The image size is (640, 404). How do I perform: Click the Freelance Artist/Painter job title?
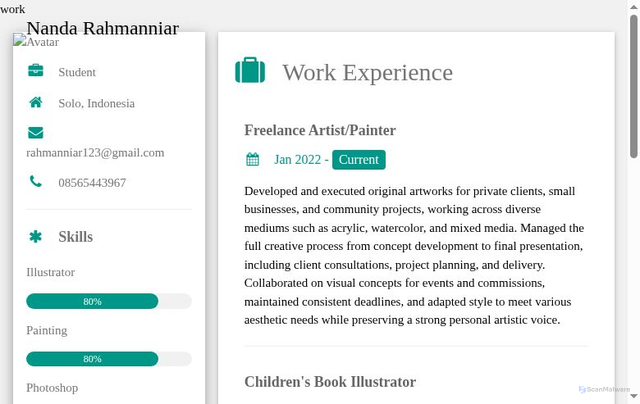pos(320,130)
